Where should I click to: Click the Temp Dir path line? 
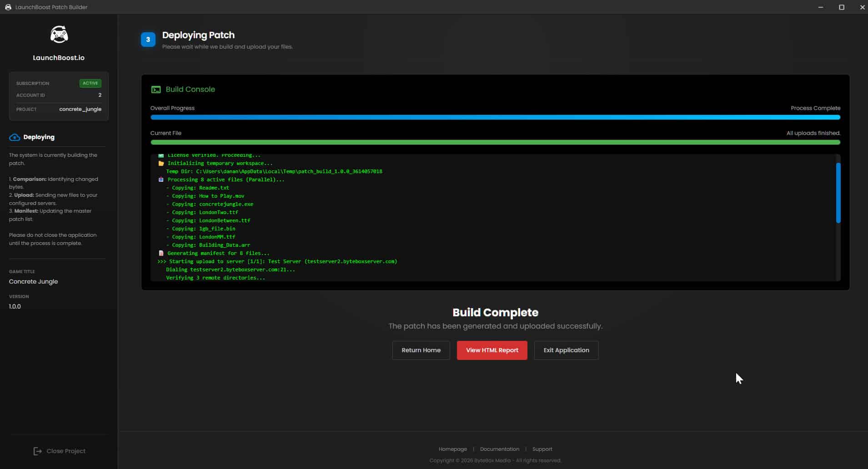tap(274, 171)
